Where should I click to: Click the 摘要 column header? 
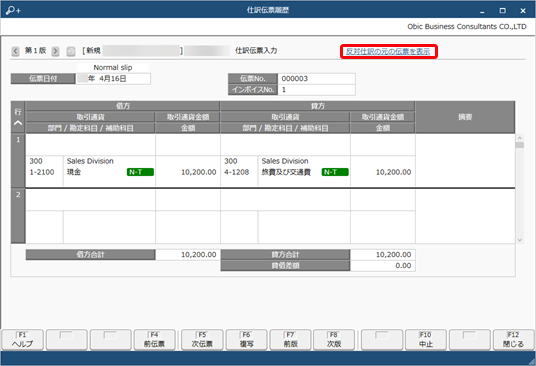coord(465,117)
